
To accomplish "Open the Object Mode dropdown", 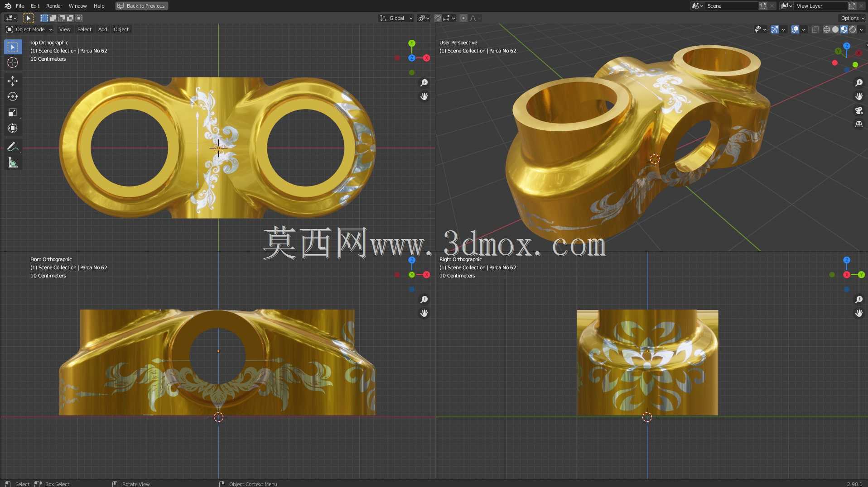I will tap(29, 29).
